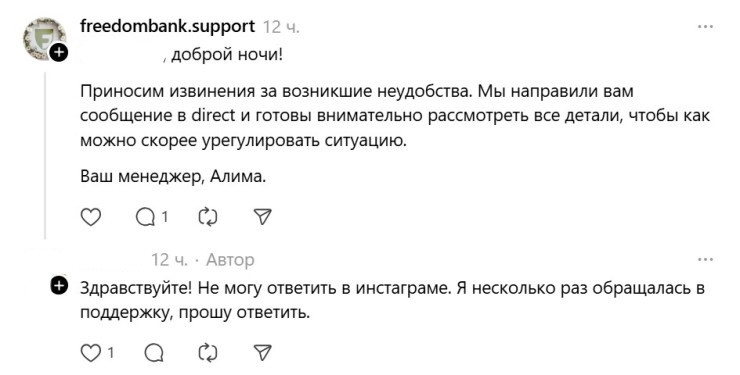The height and width of the screenshot is (375, 740).
Task: Click the 12 ч. timestamp beside Автор
Action: point(169,260)
